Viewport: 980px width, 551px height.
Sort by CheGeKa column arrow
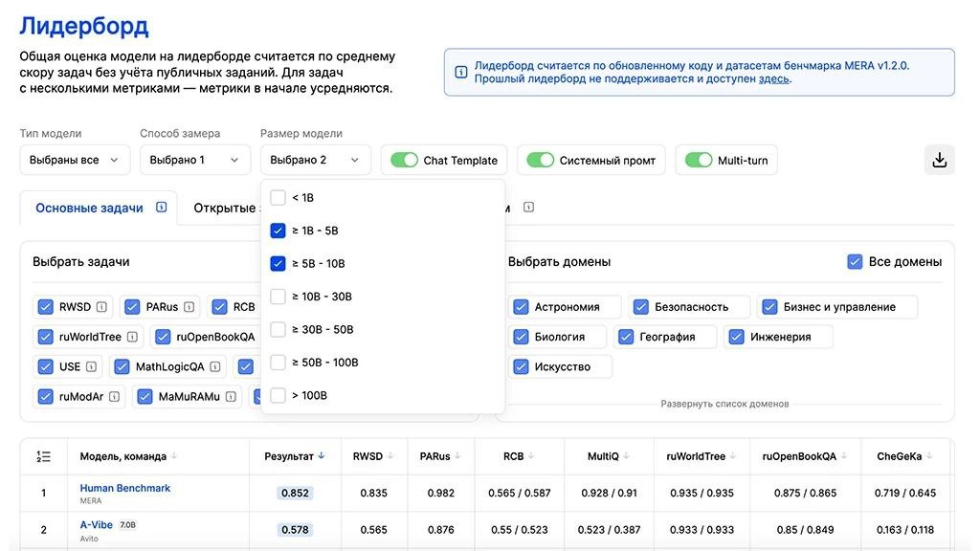(929, 456)
